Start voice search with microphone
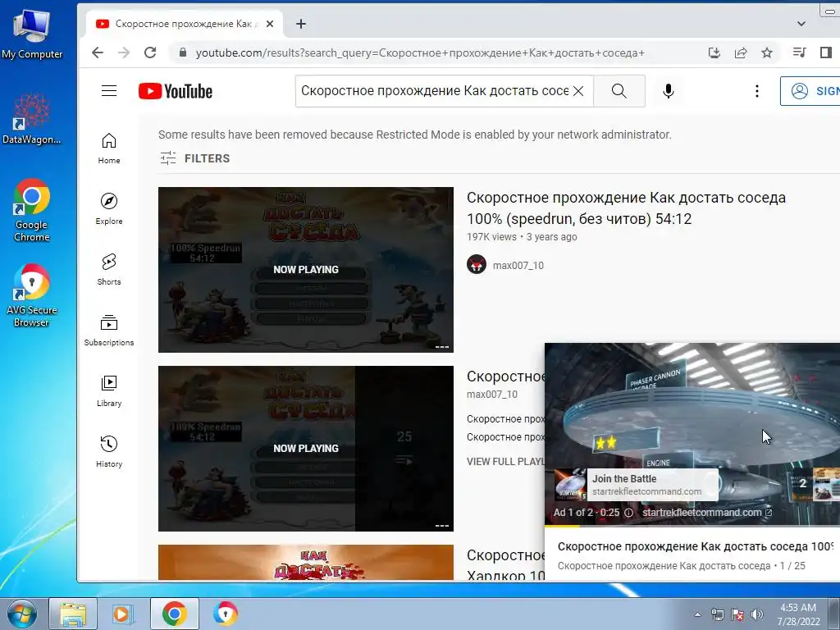 click(668, 91)
